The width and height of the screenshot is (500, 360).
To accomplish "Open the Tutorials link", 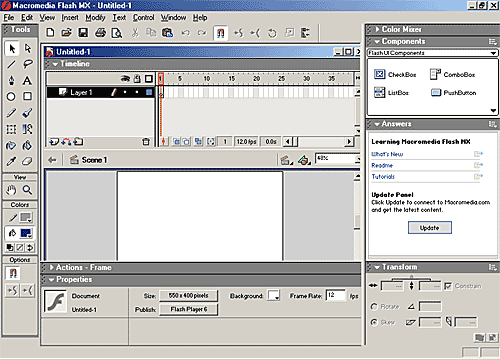I will pyautogui.click(x=383, y=177).
